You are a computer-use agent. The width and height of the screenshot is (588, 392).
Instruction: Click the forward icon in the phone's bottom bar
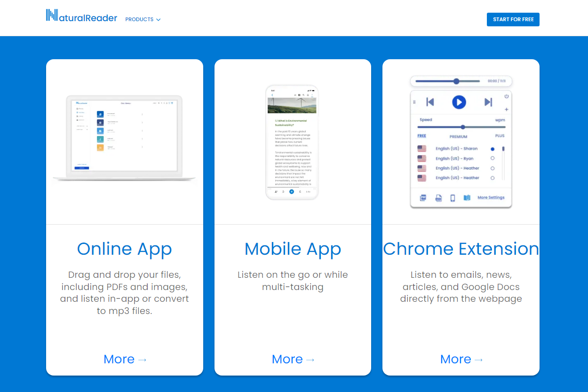tap(300, 192)
